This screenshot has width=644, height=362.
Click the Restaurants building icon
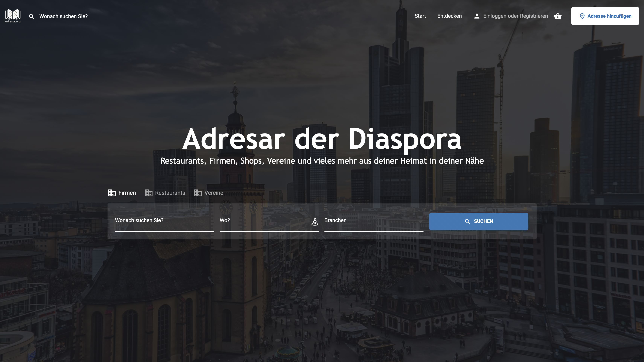pos(149,193)
